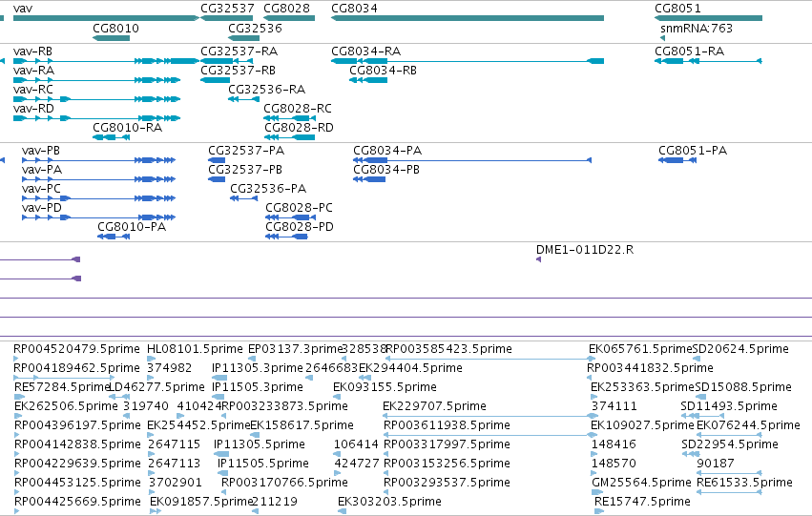Select the SD11493.5prime EST label
Viewport: 812px width, 516px height.
tap(729, 405)
